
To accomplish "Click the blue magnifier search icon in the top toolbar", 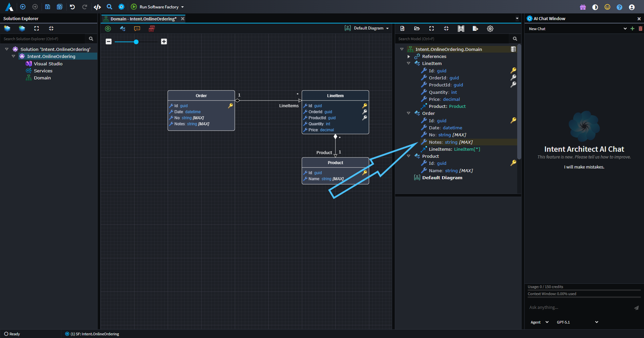I will [109, 7].
